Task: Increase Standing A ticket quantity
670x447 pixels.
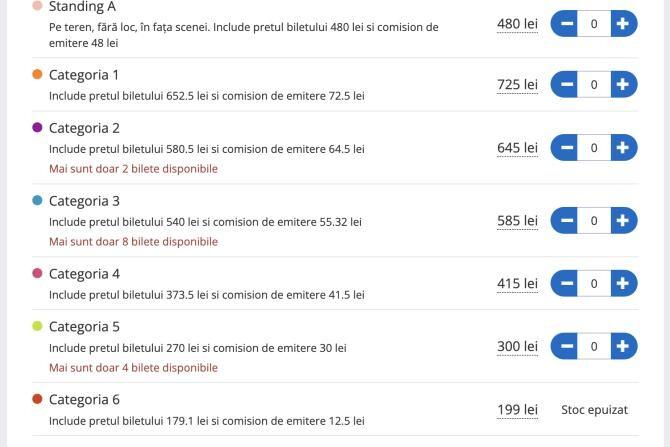Action: [623, 23]
